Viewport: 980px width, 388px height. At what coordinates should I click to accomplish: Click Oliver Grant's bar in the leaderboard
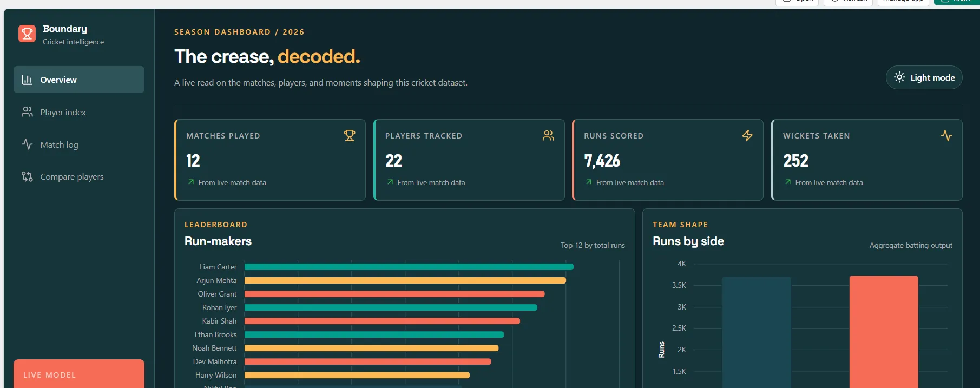(394, 294)
